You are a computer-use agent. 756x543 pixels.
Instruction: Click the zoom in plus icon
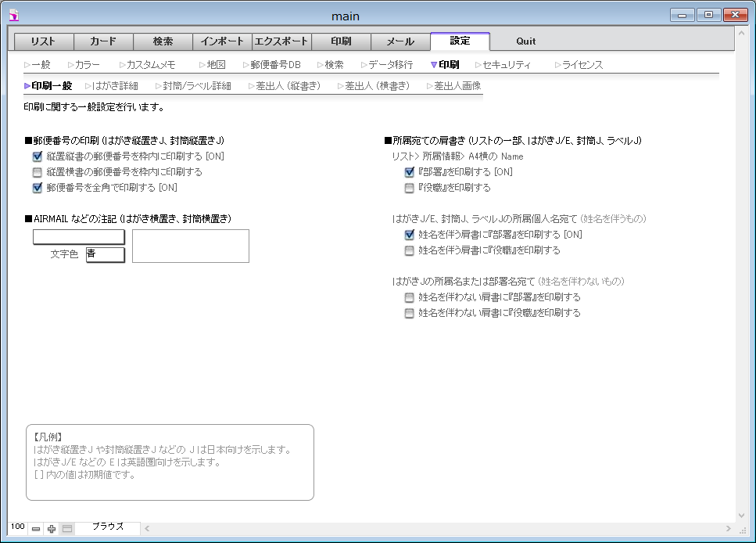click(x=52, y=529)
